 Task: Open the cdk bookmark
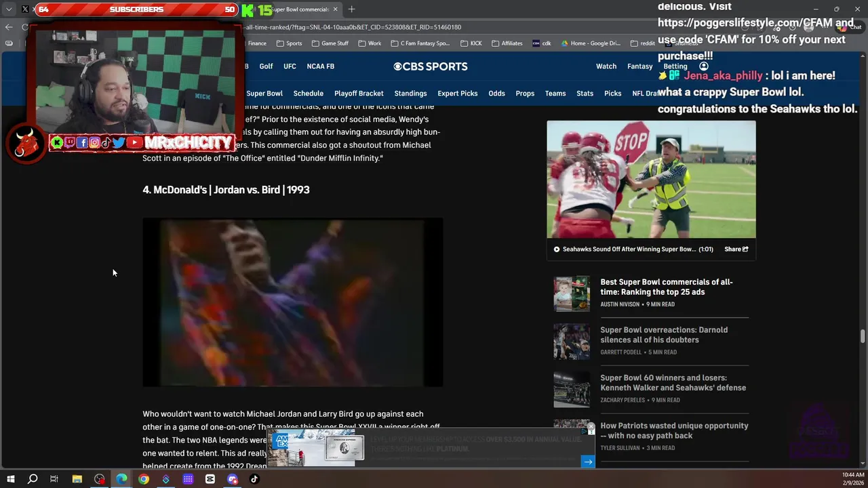(x=542, y=43)
